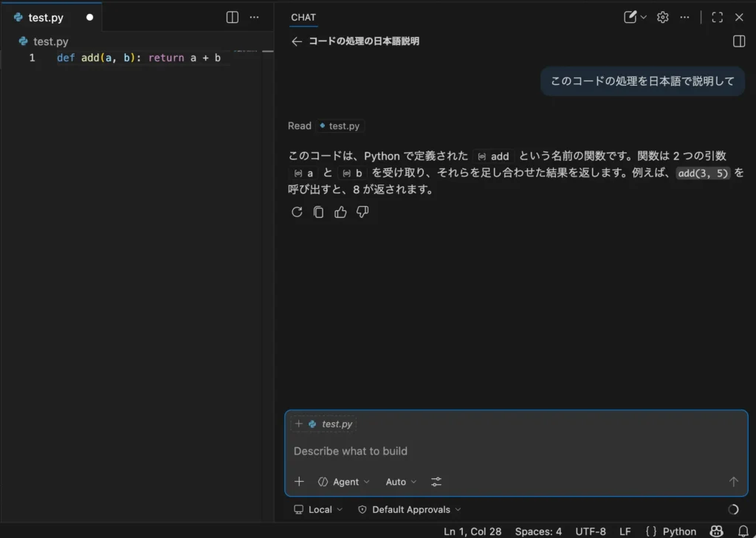Open chat settings gear icon
The image size is (756, 538).
click(x=663, y=17)
